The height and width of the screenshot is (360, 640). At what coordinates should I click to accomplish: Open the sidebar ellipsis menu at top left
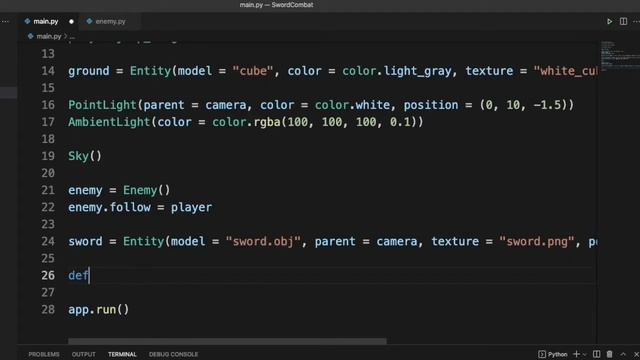5,21
